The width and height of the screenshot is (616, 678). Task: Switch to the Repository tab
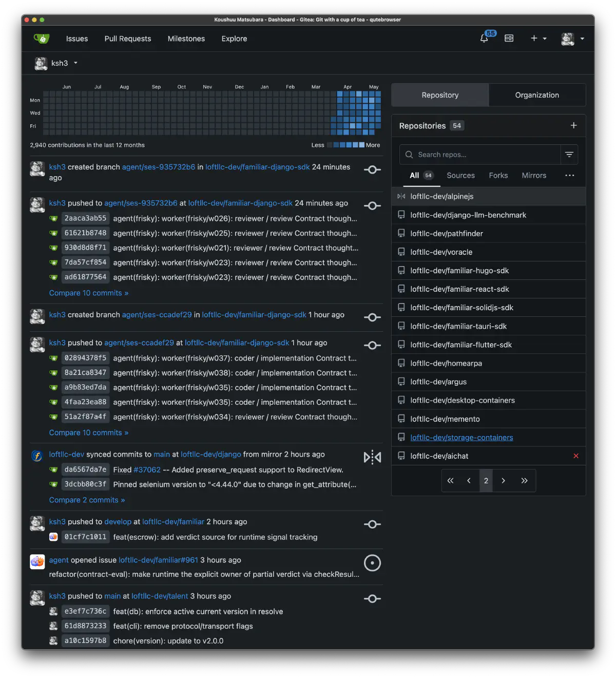pos(440,95)
